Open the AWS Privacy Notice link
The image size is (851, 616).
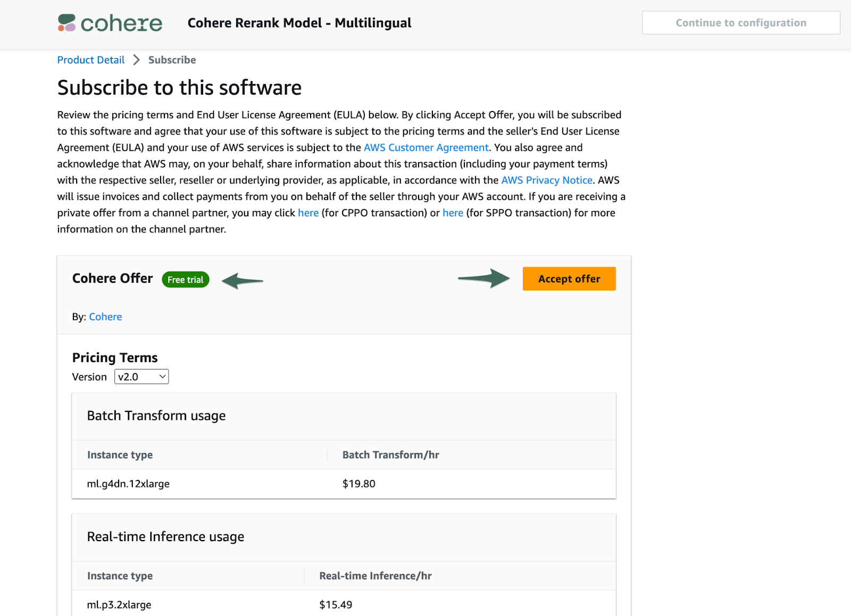point(547,180)
